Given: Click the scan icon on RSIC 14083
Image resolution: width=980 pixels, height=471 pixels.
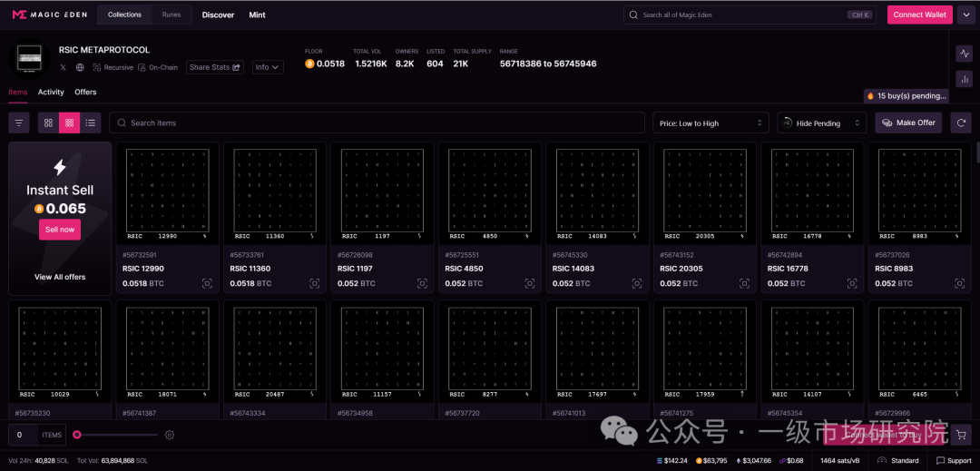Looking at the screenshot, I should click(x=638, y=284).
